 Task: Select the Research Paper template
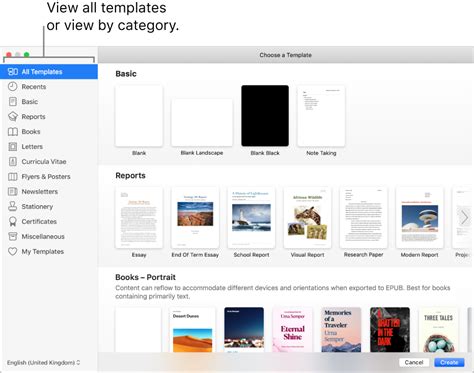pyautogui.click(x=364, y=217)
